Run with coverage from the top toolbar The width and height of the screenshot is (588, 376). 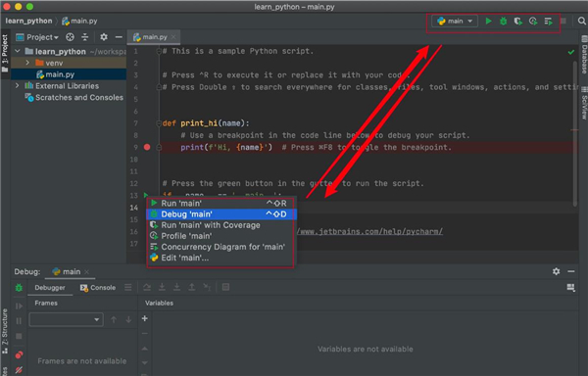pyautogui.click(x=517, y=21)
